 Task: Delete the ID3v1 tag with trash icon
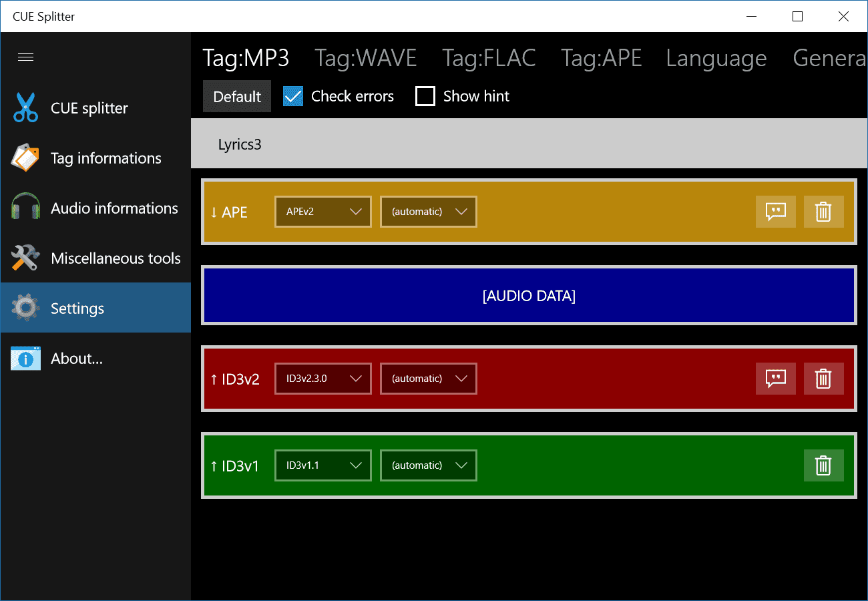(823, 465)
